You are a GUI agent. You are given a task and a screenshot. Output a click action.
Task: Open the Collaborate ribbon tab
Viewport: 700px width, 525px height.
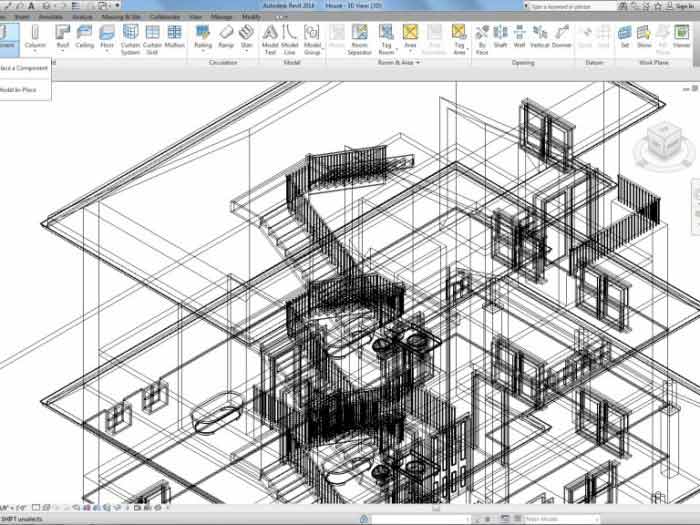[x=165, y=17]
